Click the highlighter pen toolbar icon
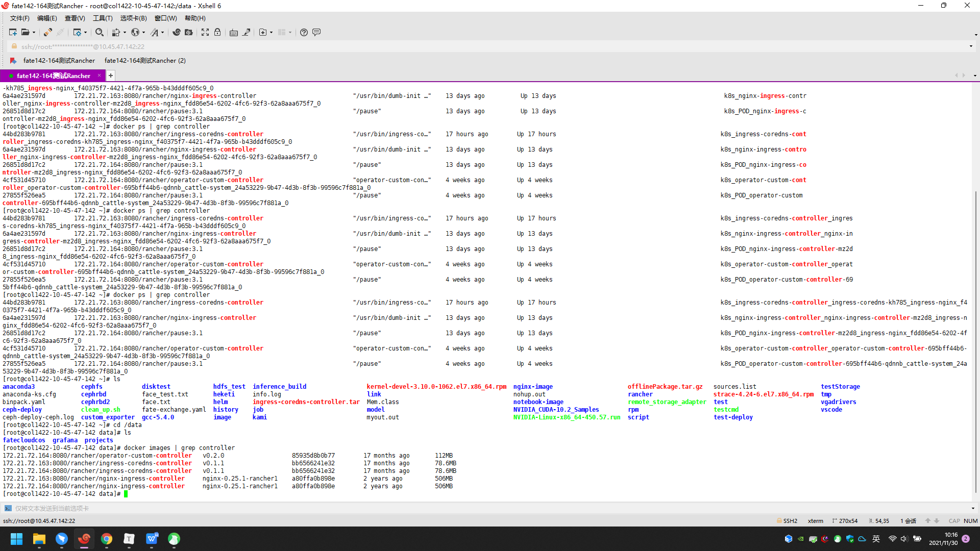Image resolution: width=980 pixels, height=551 pixels. tap(246, 32)
